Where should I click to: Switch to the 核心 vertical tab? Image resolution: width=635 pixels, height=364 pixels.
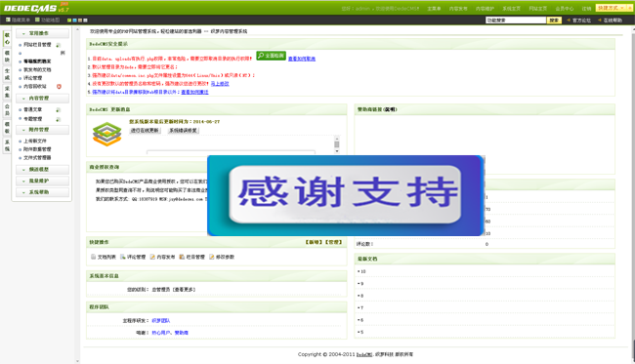[7, 39]
